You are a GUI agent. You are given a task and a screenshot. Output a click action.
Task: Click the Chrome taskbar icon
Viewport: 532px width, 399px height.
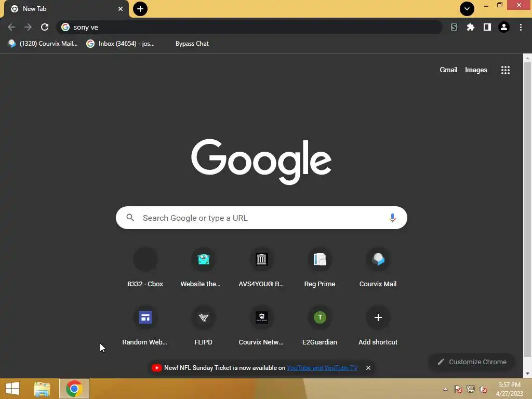74,389
